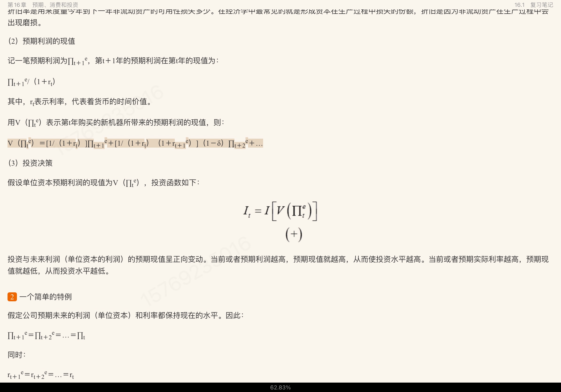Click the text 出现磨损 near top
Image resolution: width=561 pixels, height=392 pixels.
25,23
